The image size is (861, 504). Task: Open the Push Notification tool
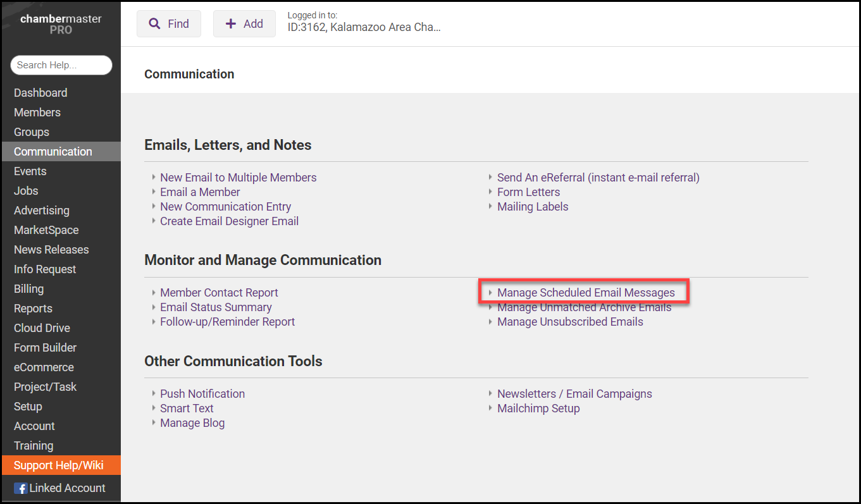click(x=202, y=394)
